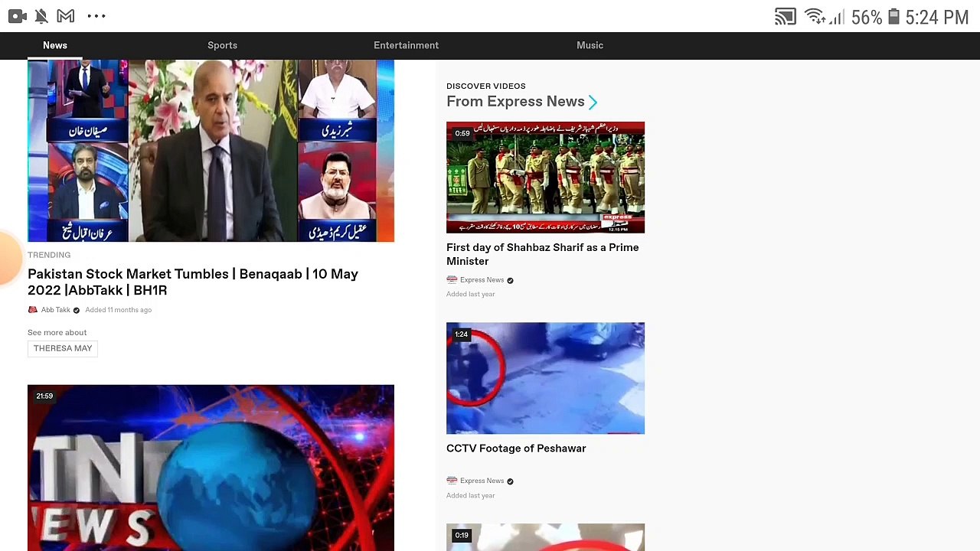
Task: Tap the muted notification bell icon
Action: [x=41, y=16]
